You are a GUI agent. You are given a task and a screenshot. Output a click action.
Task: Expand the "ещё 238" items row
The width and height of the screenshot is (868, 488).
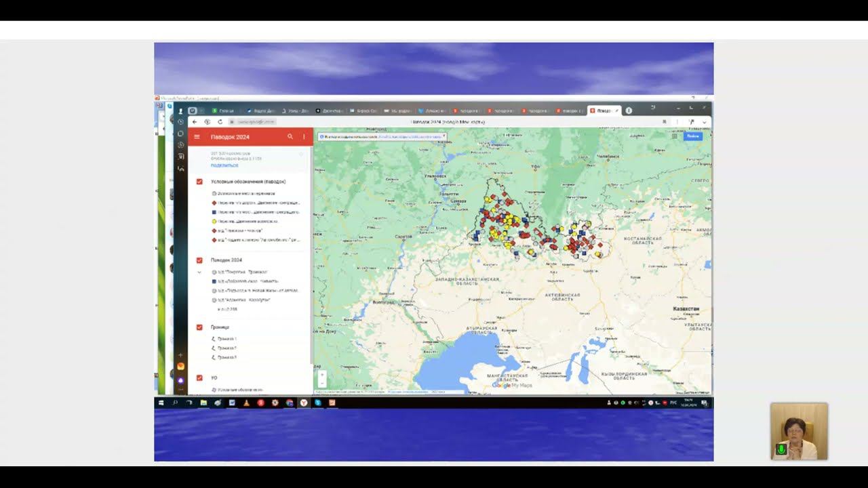coord(227,309)
